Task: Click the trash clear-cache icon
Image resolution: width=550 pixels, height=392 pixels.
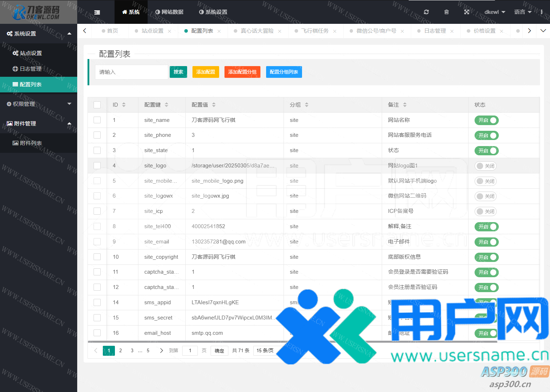Action: 446,12
